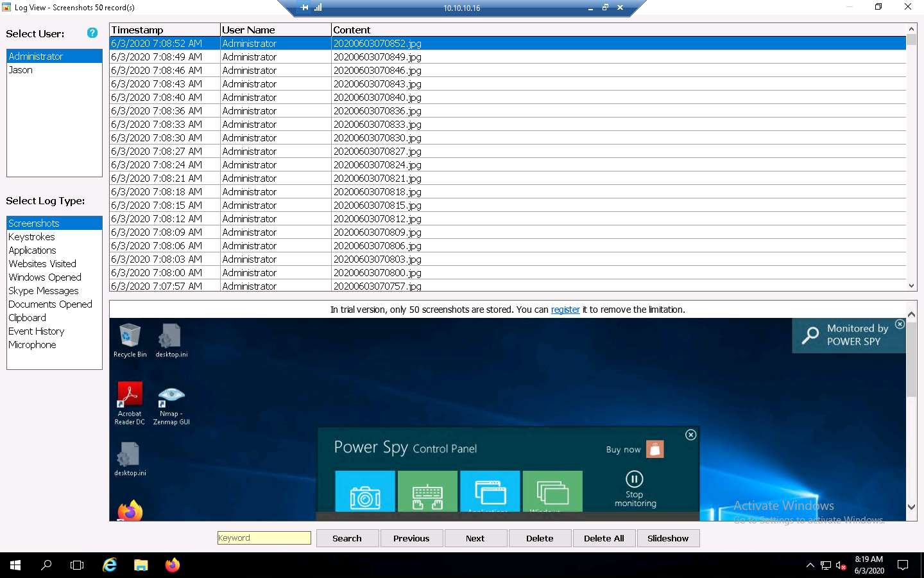Click the applications window tile in Power Spy panel
This screenshot has height=578, width=924.
tap(490, 491)
